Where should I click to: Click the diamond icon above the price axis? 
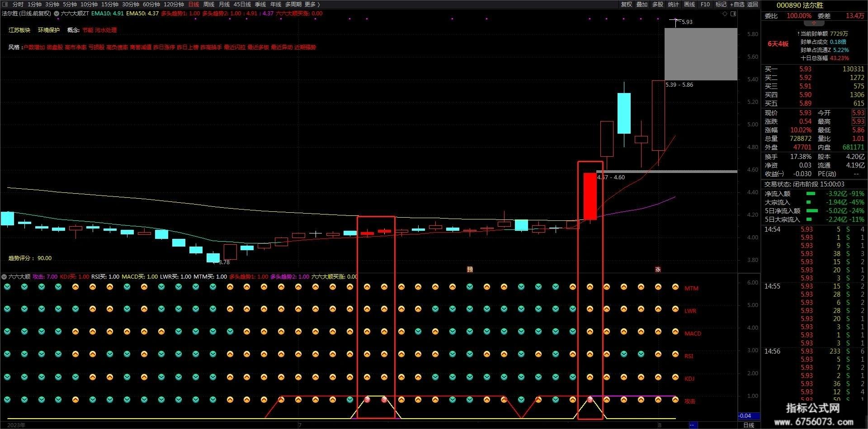tap(725, 14)
